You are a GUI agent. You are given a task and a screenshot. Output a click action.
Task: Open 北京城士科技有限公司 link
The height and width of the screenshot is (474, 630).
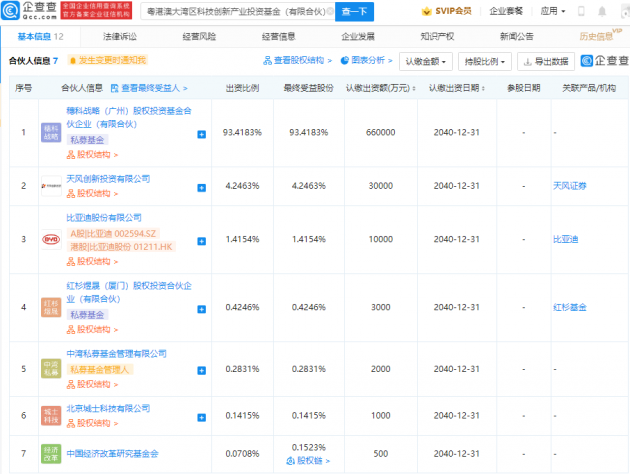pos(108,409)
